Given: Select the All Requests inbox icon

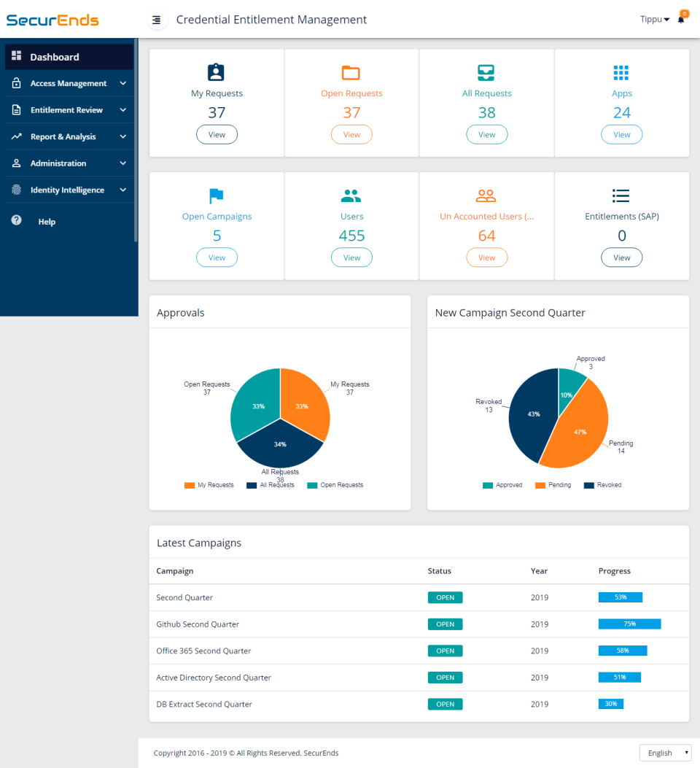Looking at the screenshot, I should point(486,72).
